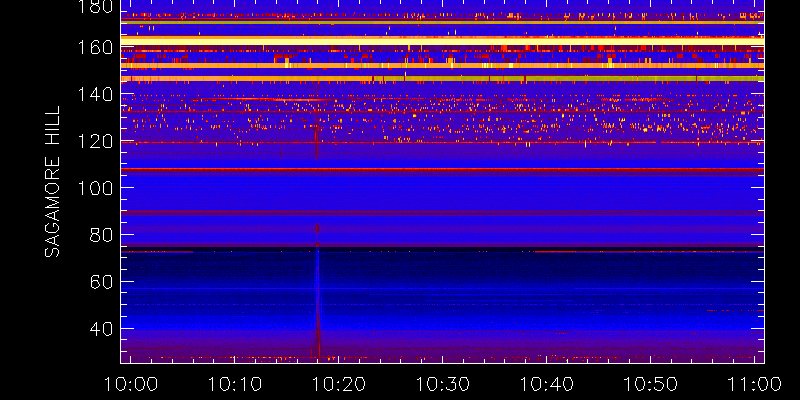
Task: Click the 10:30 time axis label
Action: pos(443,384)
